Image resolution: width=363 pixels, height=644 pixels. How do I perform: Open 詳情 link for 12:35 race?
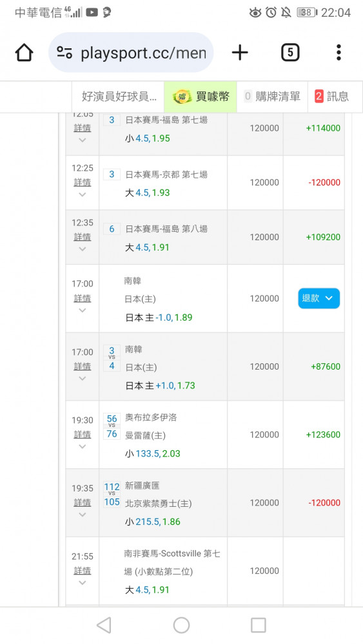(x=83, y=236)
